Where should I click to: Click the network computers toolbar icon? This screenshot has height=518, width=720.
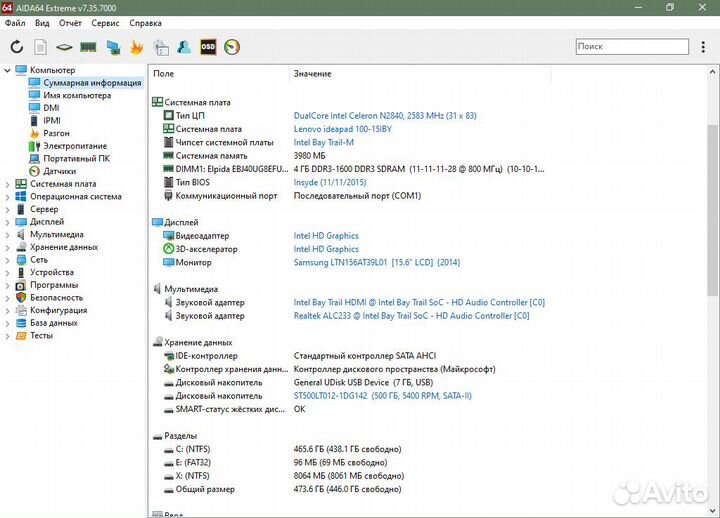tap(113, 47)
